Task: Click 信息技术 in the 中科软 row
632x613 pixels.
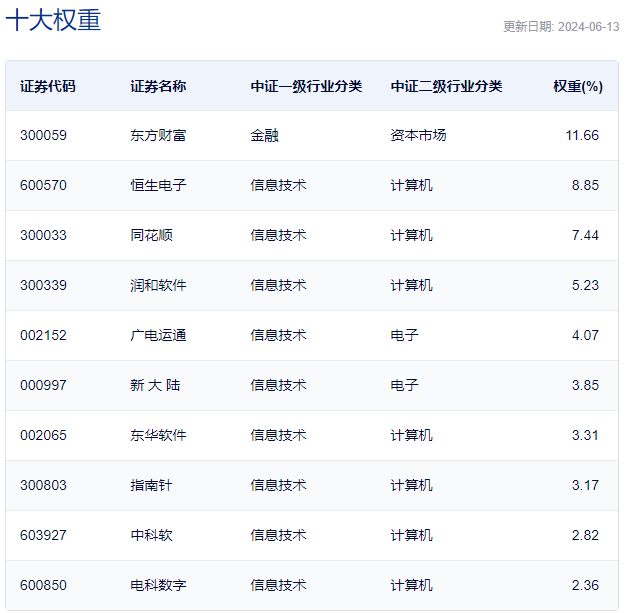Action: (278, 535)
